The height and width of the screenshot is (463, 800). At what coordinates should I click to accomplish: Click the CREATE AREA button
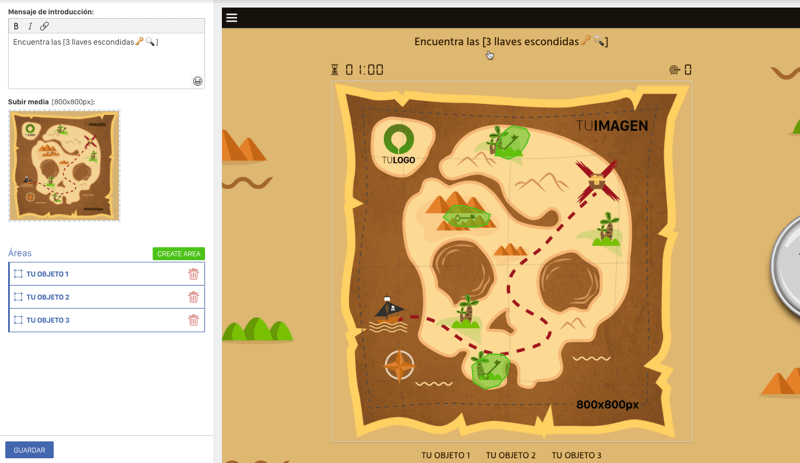point(179,254)
